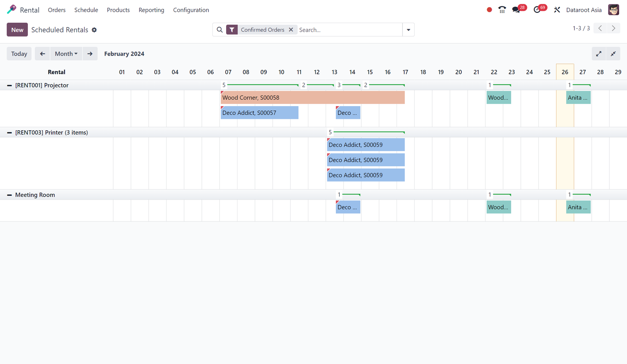
Task: Open the debug tools icon
Action: pyautogui.click(x=557, y=10)
